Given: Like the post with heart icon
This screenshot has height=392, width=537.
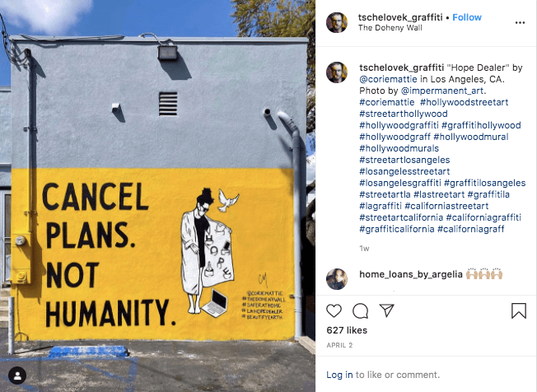Looking at the screenshot, I should 334,310.
